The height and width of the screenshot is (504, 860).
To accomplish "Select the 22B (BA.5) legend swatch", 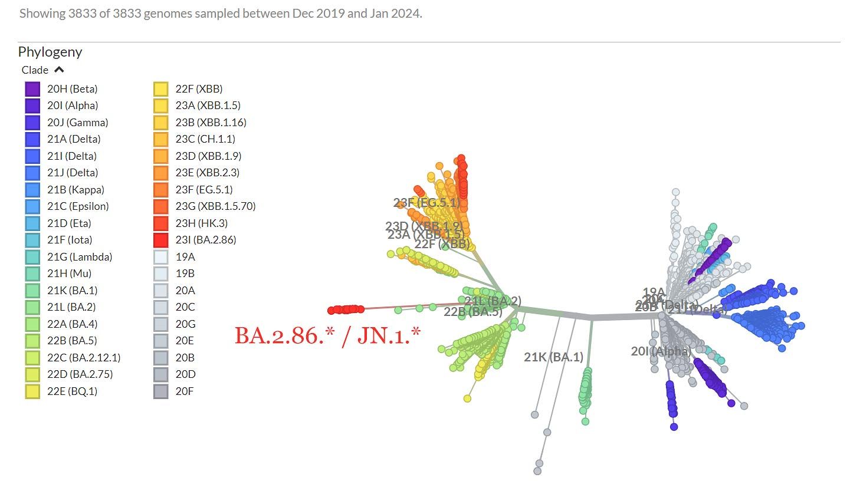I will [x=32, y=341].
